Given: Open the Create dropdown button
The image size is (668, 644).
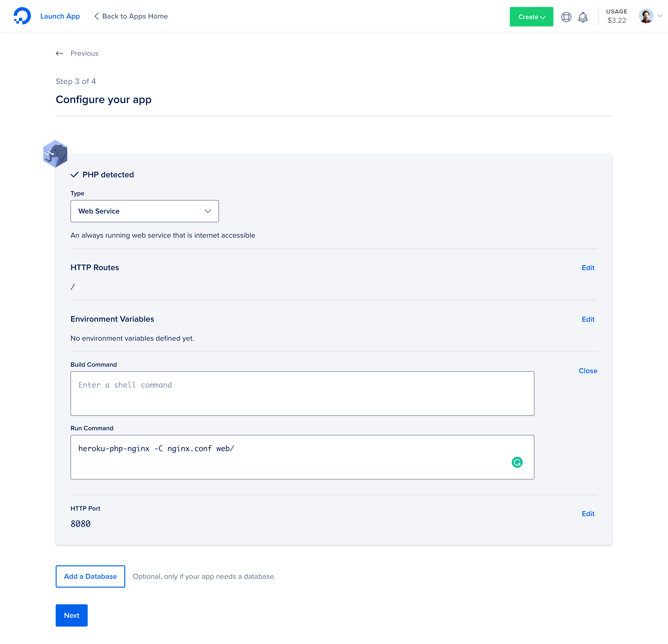Looking at the screenshot, I should coord(531,17).
